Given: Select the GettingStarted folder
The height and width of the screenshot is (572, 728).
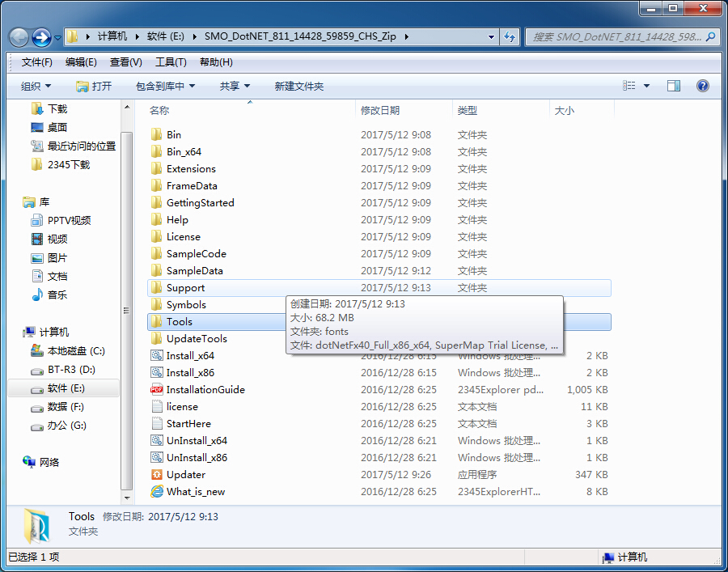Looking at the screenshot, I should coord(193,203).
